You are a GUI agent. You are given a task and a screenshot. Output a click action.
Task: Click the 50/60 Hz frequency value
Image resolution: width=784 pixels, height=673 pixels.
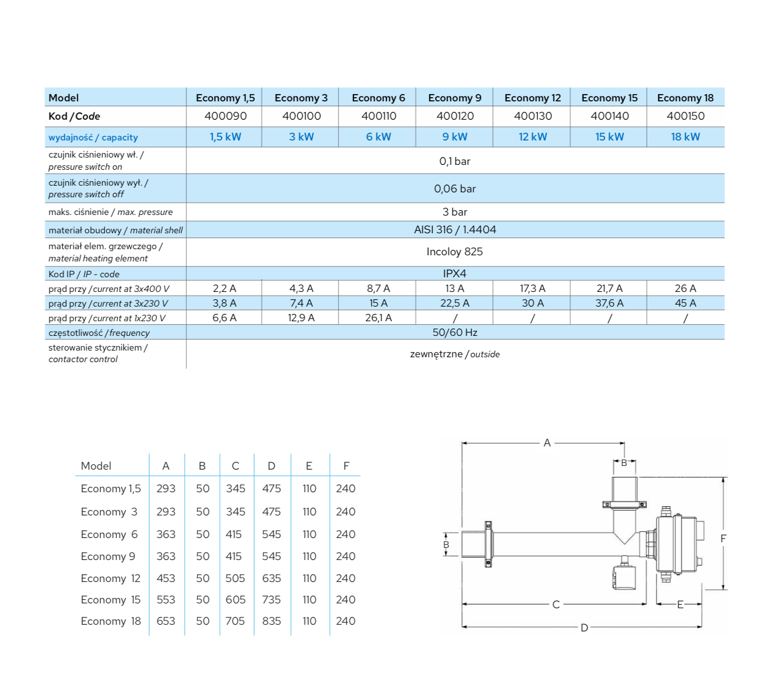[455, 332]
